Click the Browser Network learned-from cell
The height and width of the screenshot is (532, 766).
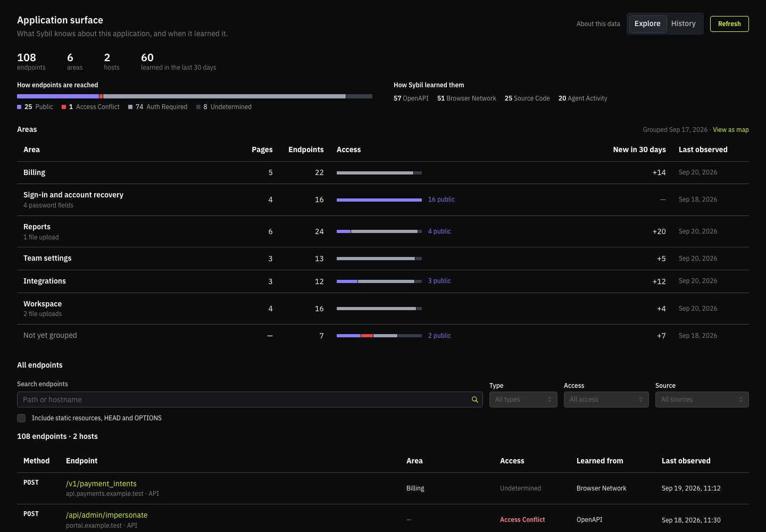pos(601,488)
